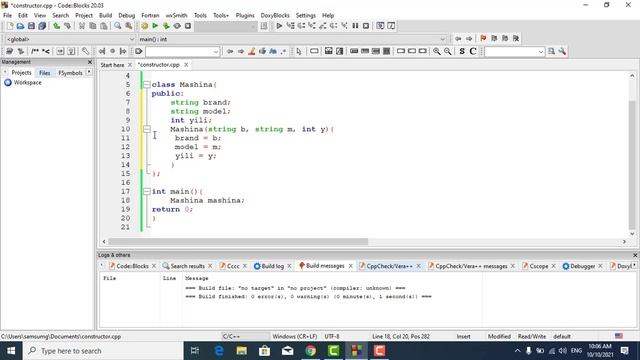Screen dimensions: 640x360
Task: Switch to the Start here tab
Action: 112,65
